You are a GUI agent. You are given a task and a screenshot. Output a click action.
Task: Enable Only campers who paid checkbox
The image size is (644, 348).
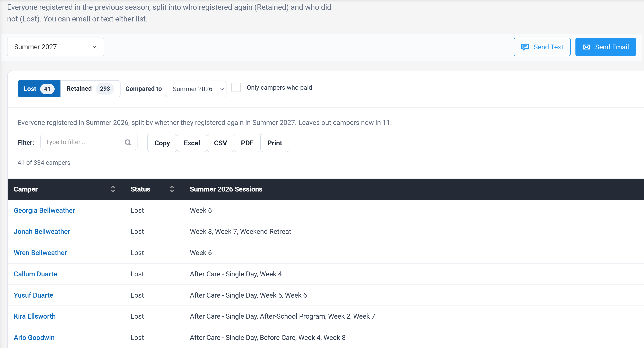pyautogui.click(x=236, y=88)
